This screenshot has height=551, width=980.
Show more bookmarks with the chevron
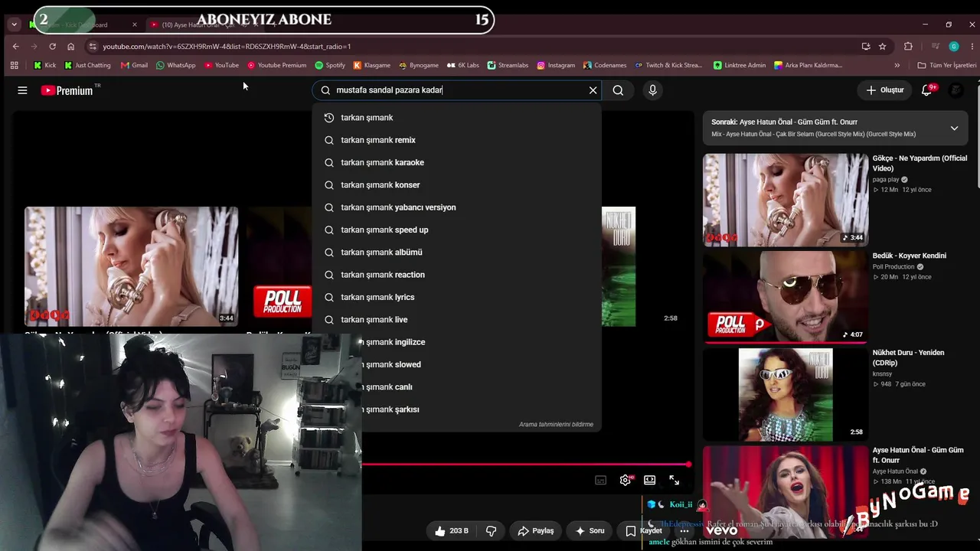pos(897,65)
